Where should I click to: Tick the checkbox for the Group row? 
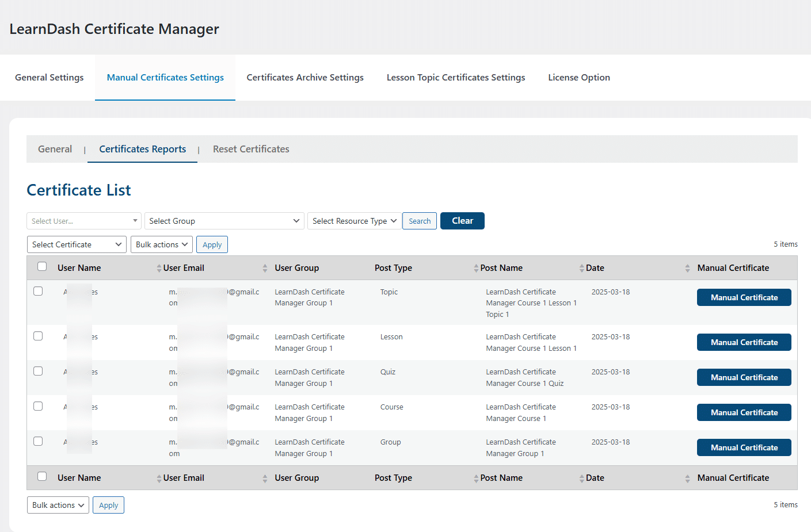pos(38,441)
